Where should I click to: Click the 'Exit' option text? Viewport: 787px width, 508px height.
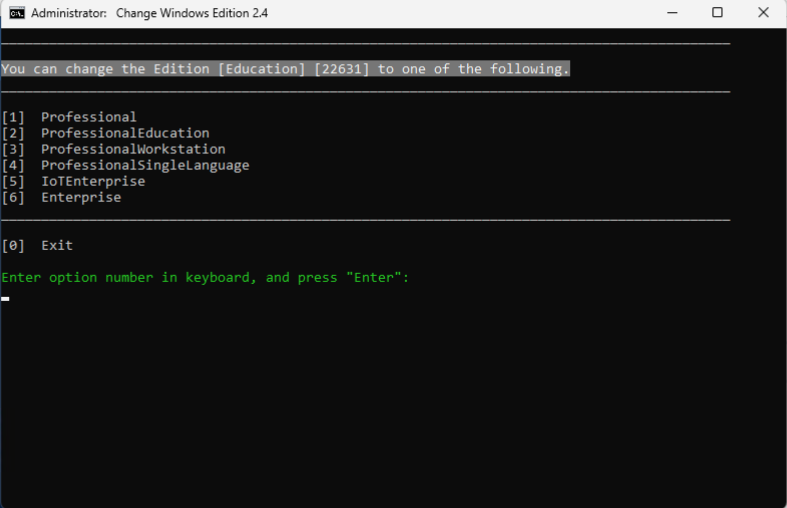pyautogui.click(x=57, y=245)
